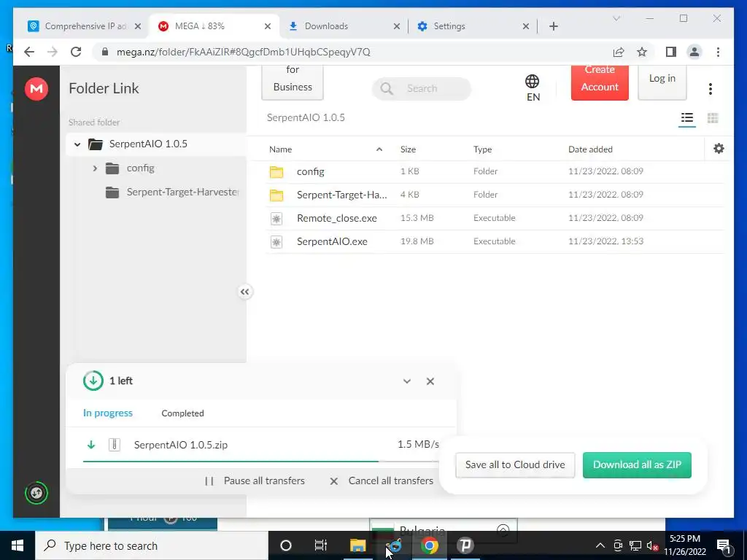Screen dimensions: 747x560
Task: Sort by Date added column header
Action: 590,149
